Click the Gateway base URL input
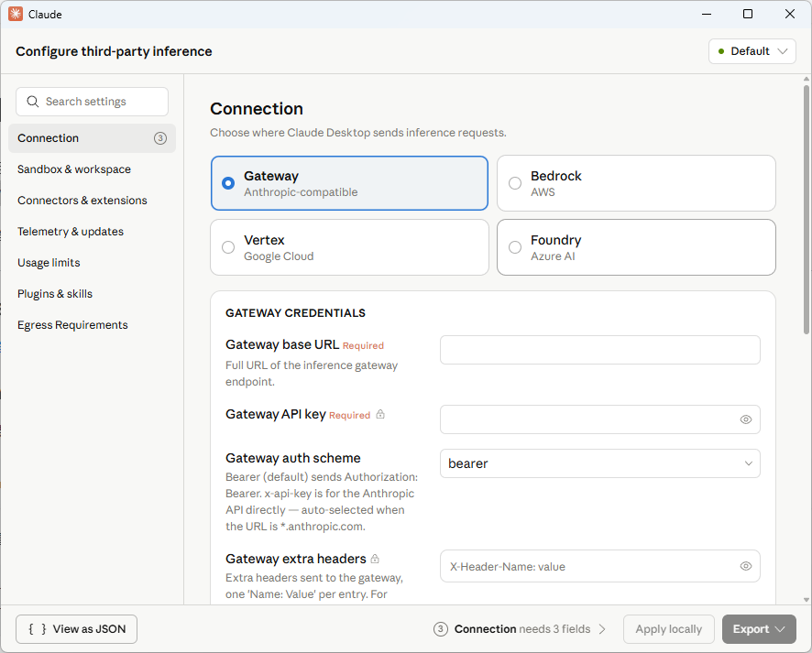This screenshot has height=653, width=812. (x=600, y=350)
